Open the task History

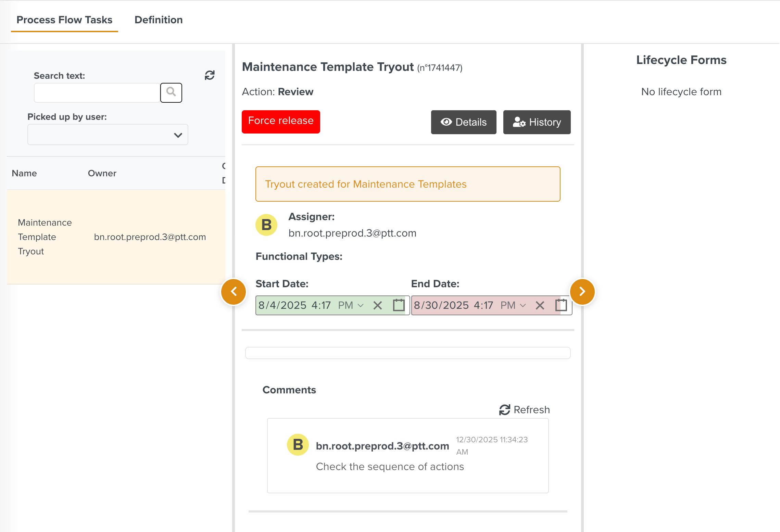tap(537, 122)
